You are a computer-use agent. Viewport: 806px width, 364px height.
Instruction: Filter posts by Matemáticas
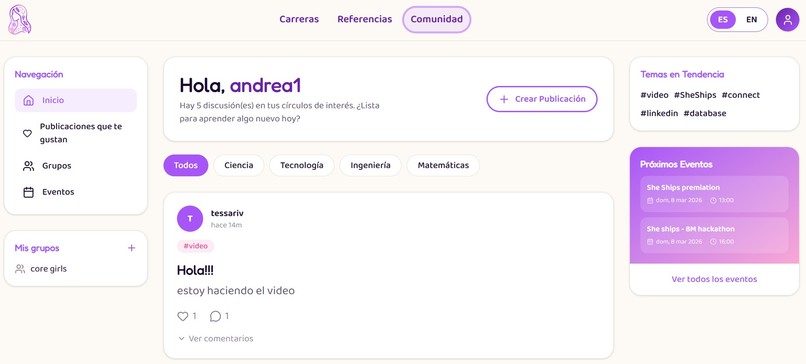click(443, 166)
